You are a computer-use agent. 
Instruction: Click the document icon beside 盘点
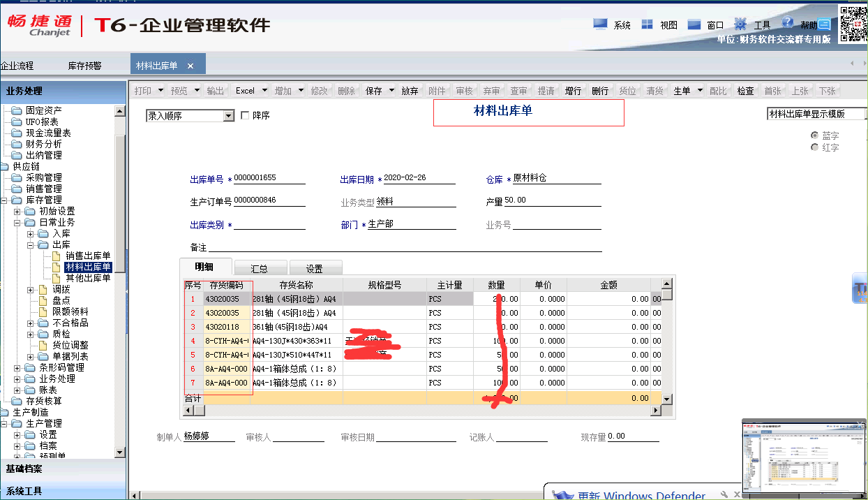coord(44,300)
